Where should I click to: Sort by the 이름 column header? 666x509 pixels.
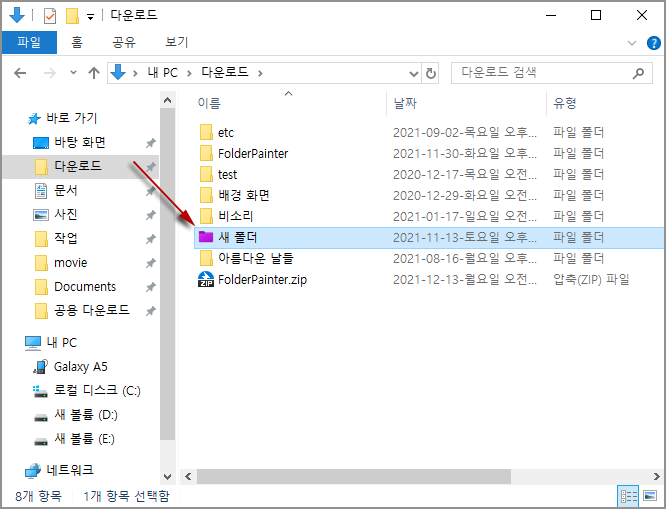pos(209,103)
